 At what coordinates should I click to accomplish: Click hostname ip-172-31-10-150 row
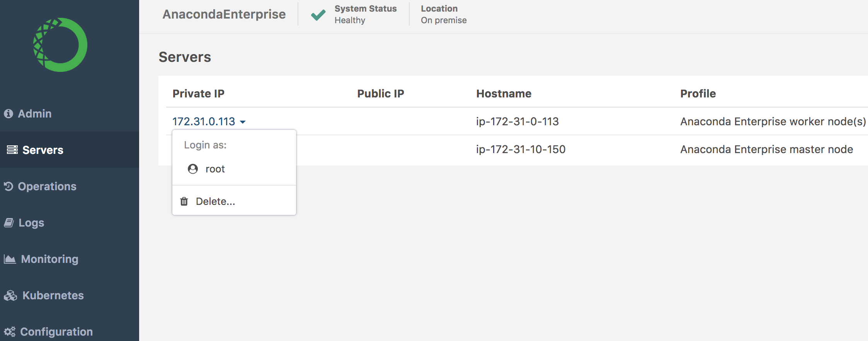click(521, 149)
